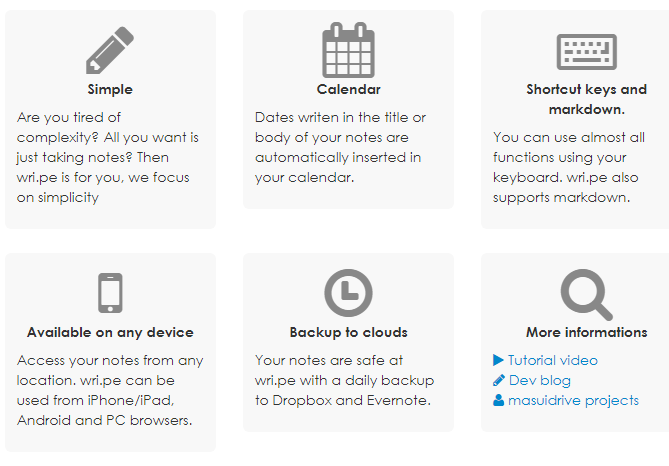Click the Backup to clouds heading
Image resolution: width=669 pixels, height=466 pixels.
coord(348,332)
